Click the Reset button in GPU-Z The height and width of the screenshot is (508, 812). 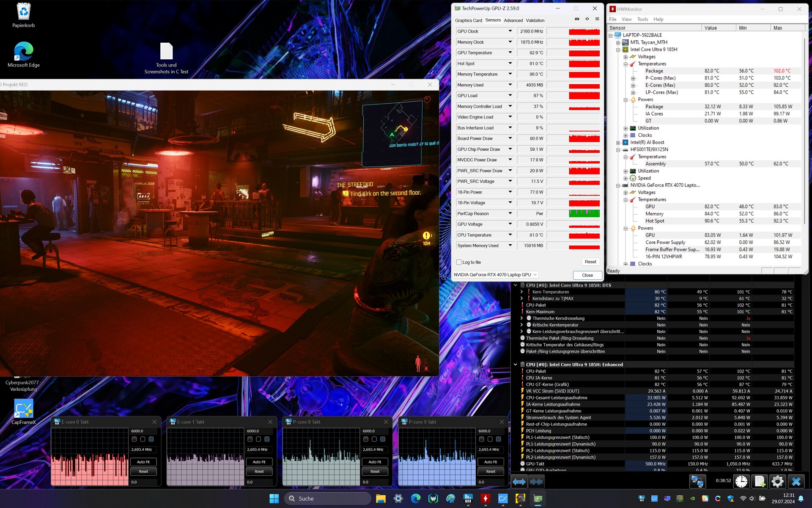[x=590, y=262]
